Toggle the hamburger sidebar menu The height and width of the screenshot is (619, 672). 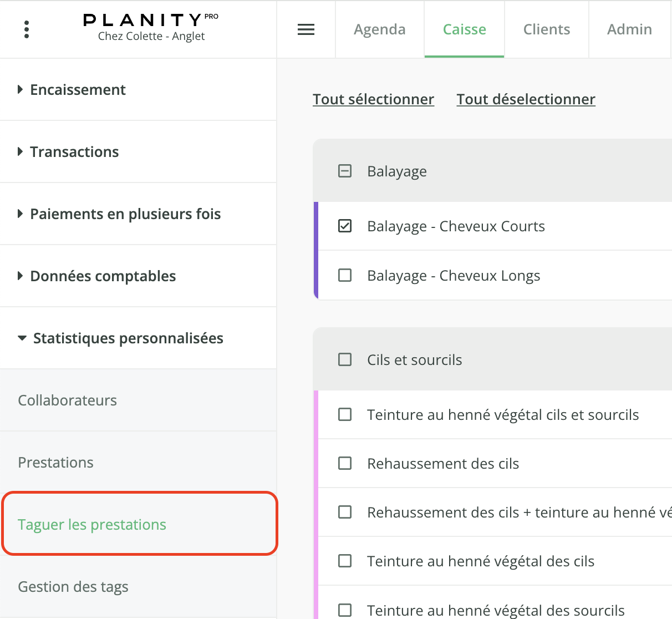click(x=306, y=29)
